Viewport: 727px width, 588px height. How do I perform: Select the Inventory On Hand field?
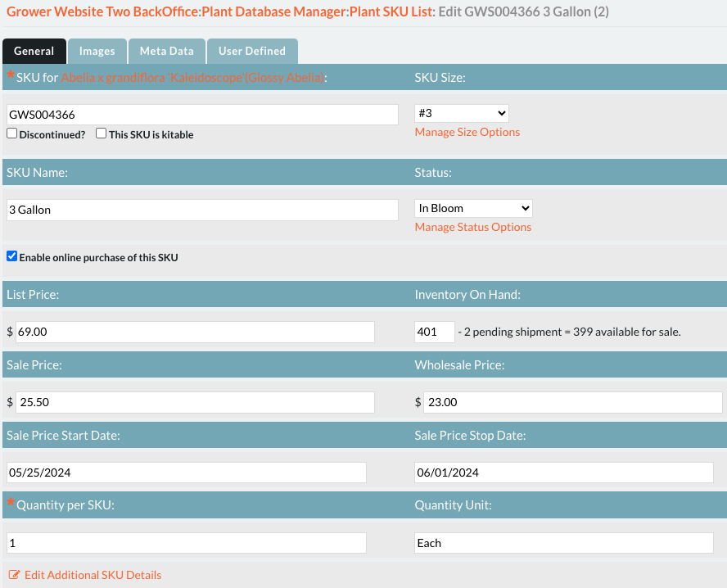click(x=434, y=332)
